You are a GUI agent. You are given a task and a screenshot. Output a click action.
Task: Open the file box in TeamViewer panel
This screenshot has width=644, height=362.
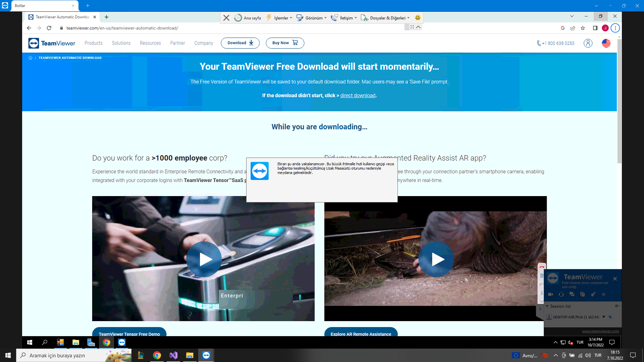(583, 294)
